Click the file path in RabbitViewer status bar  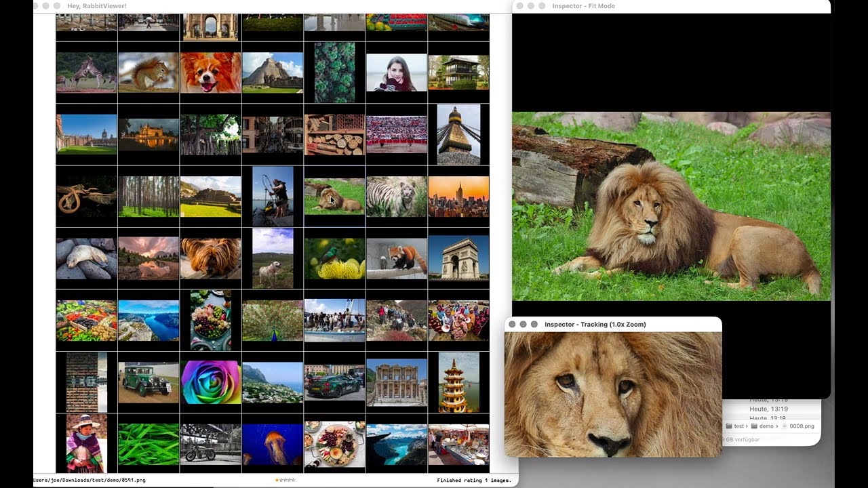coord(90,480)
